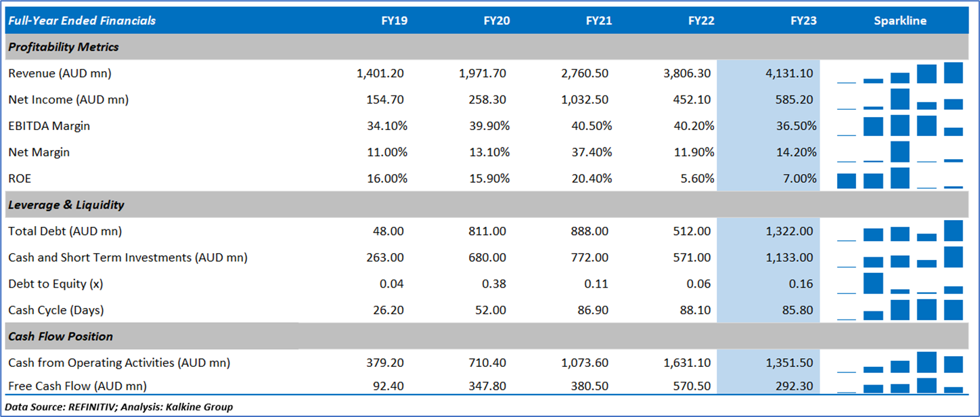Click the ROE sparkline chart
980x417 pixels.
point(899,179)
